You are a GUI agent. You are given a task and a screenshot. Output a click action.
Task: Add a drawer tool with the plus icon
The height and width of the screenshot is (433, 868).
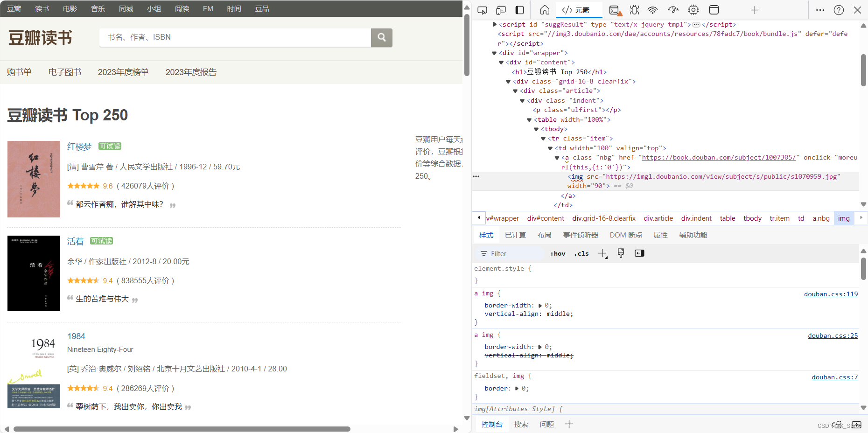pyautogui.click(x=569, y=424)
